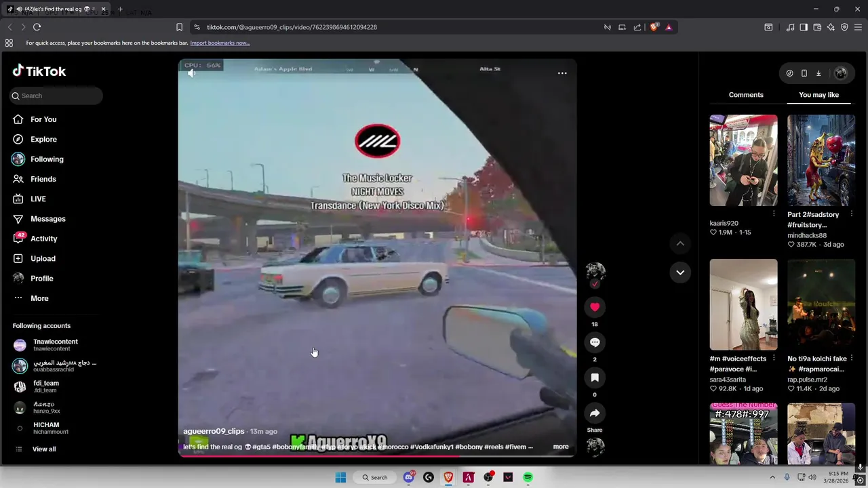This screenshot has height=488, width=868.
Task: Reload the page in the browser
Action: click(37, 27)
